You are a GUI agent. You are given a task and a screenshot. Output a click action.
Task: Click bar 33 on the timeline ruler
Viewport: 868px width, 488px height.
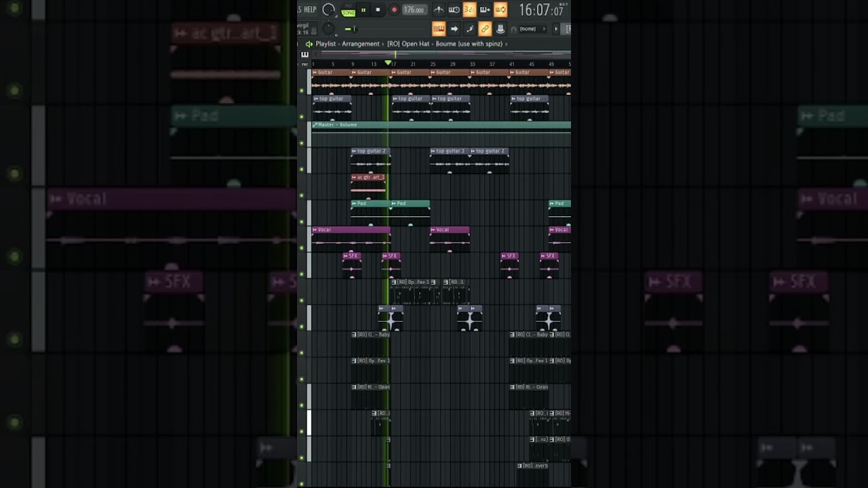pyautogui.click(x=473, y=64)
